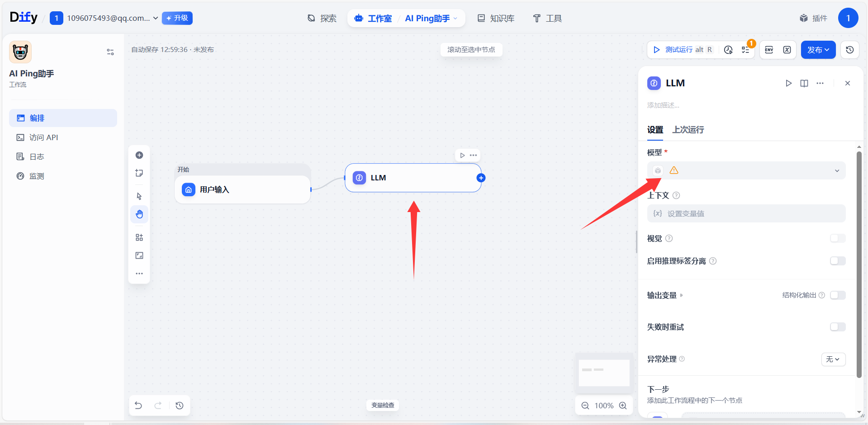
Task: Organize nodes with the grid layout icon
Action: 139,237
